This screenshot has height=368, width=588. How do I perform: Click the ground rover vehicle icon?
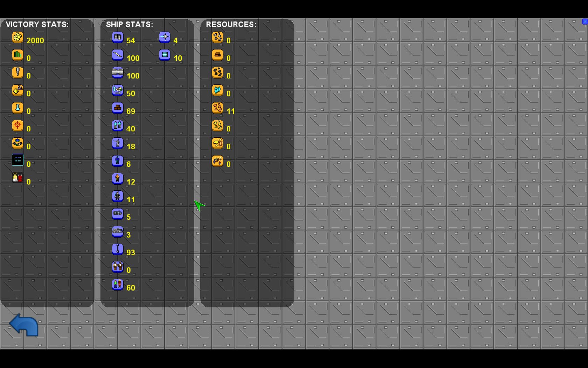[118, 213]
